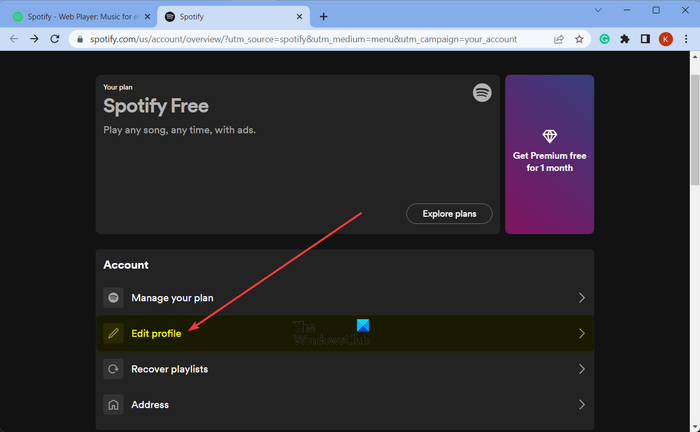Minimize the browser window
The image size is (700, 432).
(627, 10)
